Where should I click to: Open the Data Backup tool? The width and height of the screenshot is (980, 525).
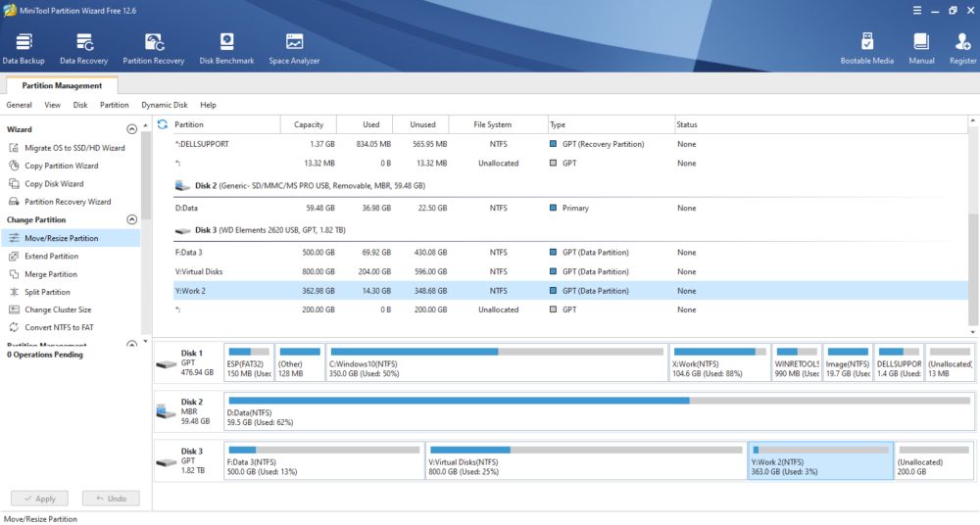tap(24, 49)
